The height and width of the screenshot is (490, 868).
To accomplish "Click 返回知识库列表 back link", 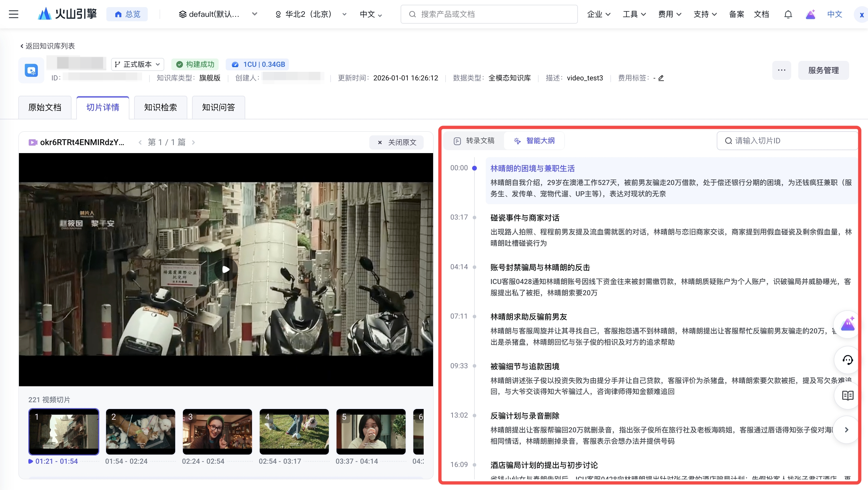I will pyautogui.click(x=48, y=46).
